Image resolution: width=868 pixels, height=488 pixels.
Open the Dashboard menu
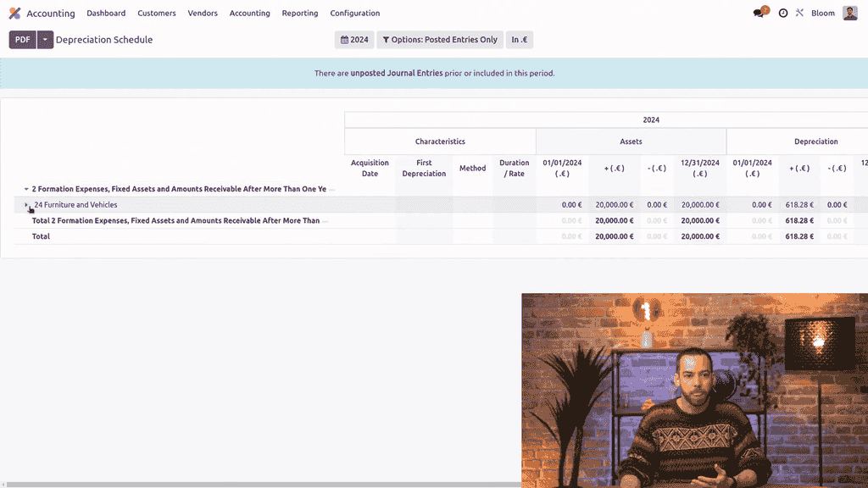click(x=106, y=14)
